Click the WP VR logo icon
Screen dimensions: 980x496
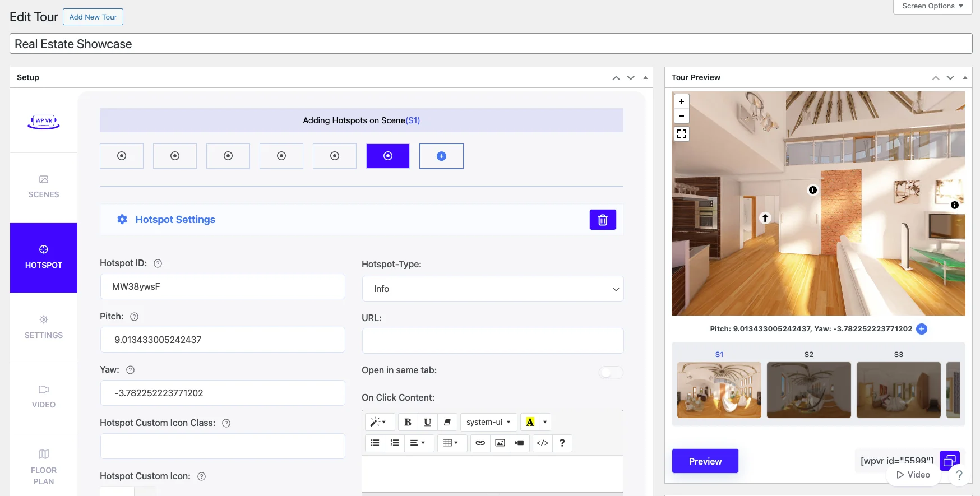(44, 121)
